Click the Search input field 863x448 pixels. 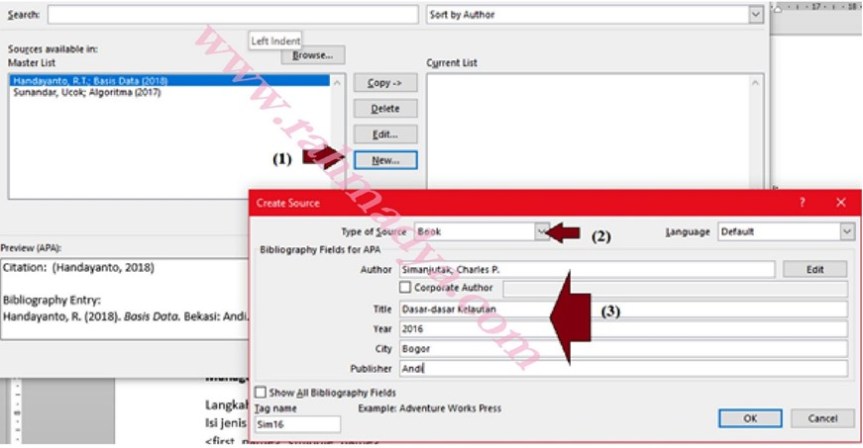tap(232, 15)
